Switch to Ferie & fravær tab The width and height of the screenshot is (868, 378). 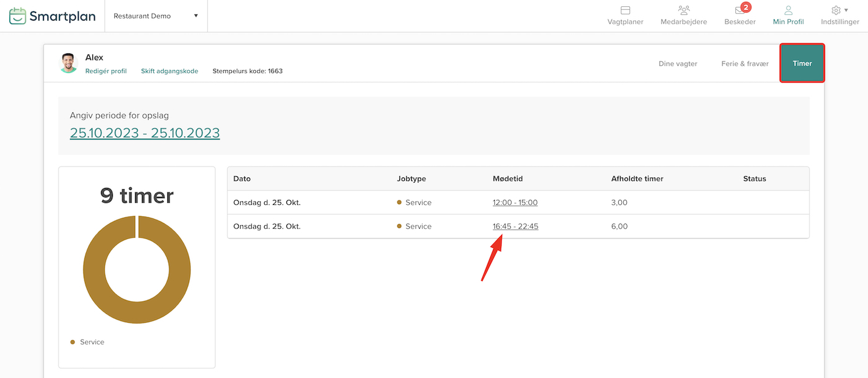(745, 63)
